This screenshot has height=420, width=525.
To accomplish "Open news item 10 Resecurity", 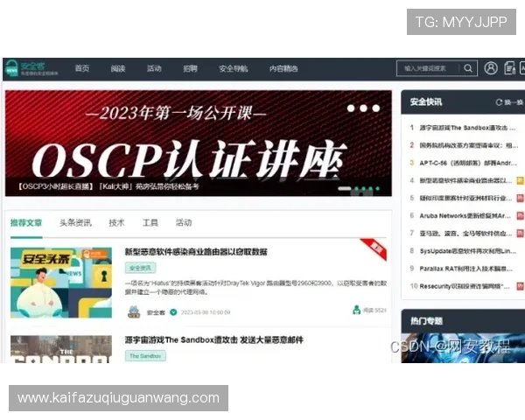I will 465,286.
